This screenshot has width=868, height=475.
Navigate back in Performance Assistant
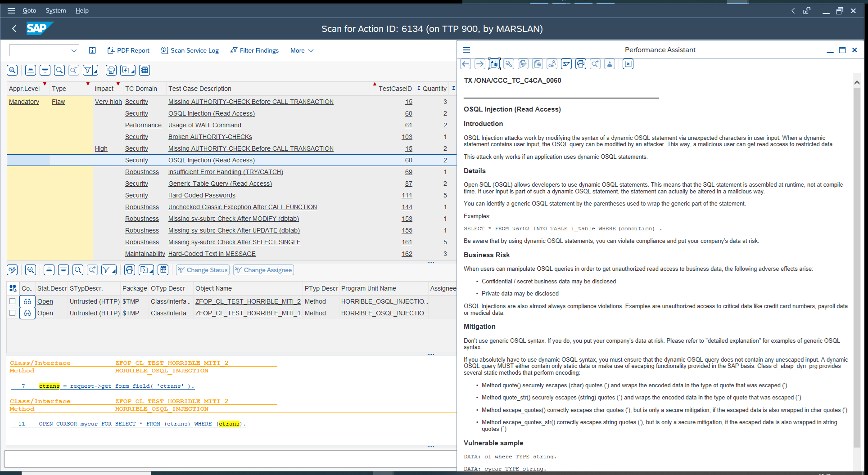click(x=466, y=64)
